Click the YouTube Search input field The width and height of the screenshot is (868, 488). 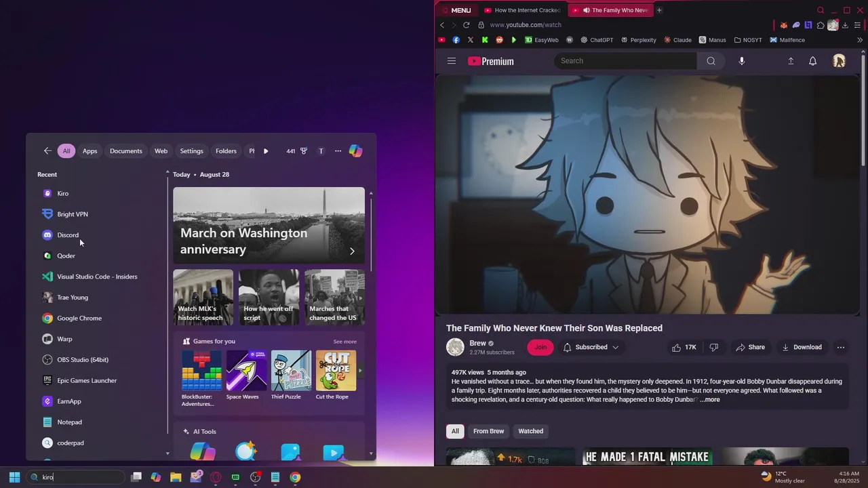(625, 61)
